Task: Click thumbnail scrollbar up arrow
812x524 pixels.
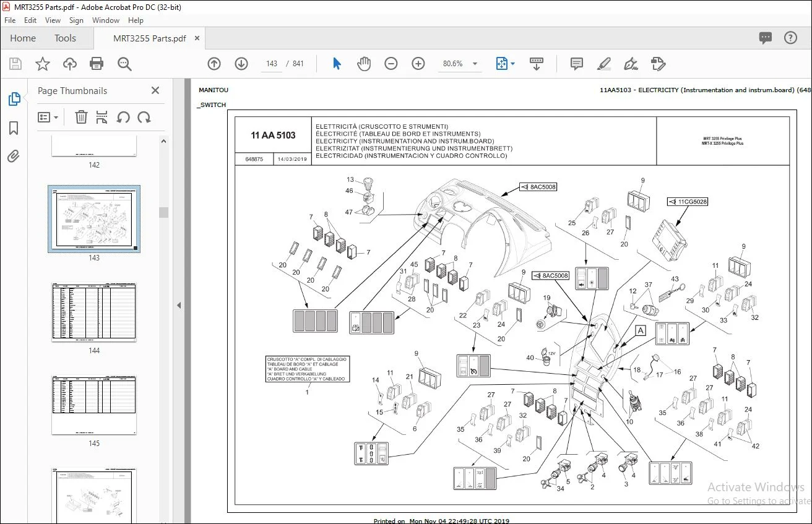Action: click(x=163, y=141)
